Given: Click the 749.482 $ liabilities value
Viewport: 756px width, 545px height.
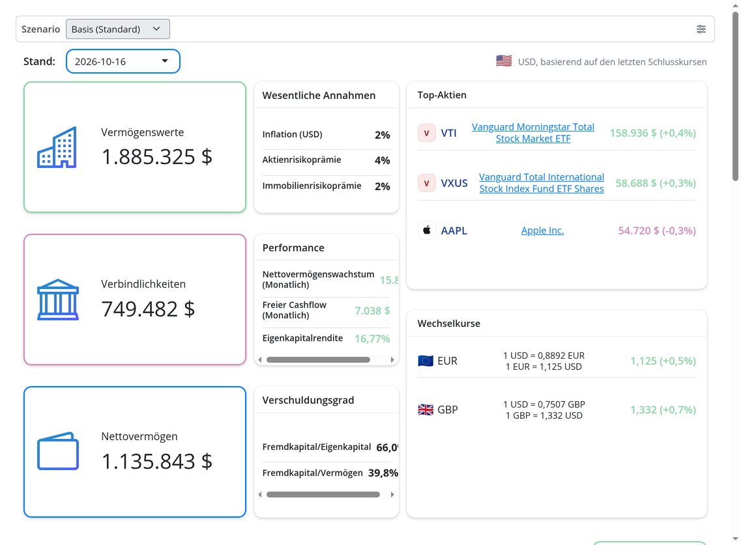Looking at the screenshot, I should tap(148, 309).
